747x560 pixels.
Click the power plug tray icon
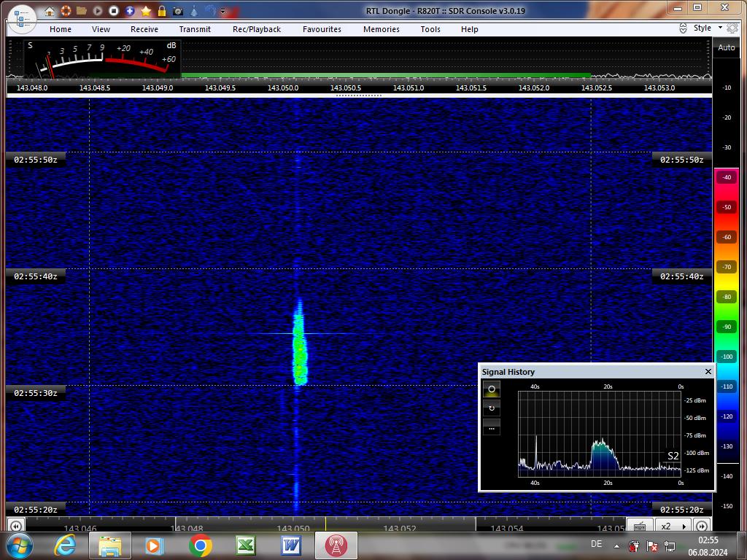tap(634, 545)
